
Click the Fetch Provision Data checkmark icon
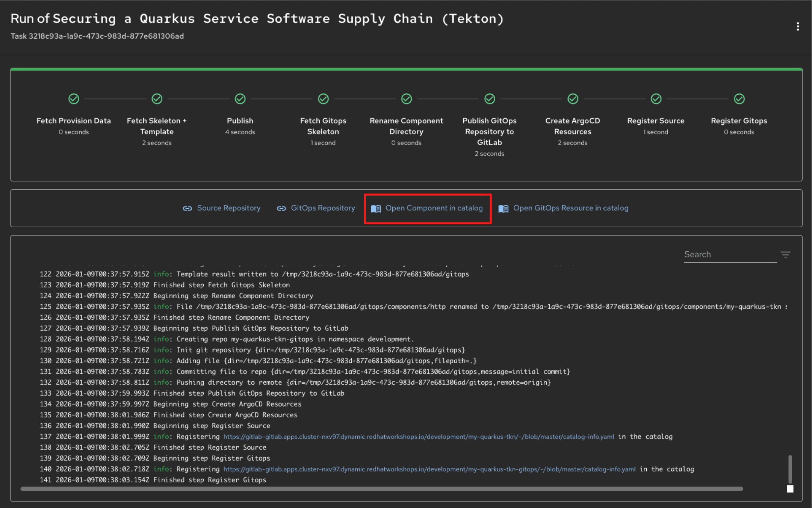pyautogui.click(x=74, y=99)
